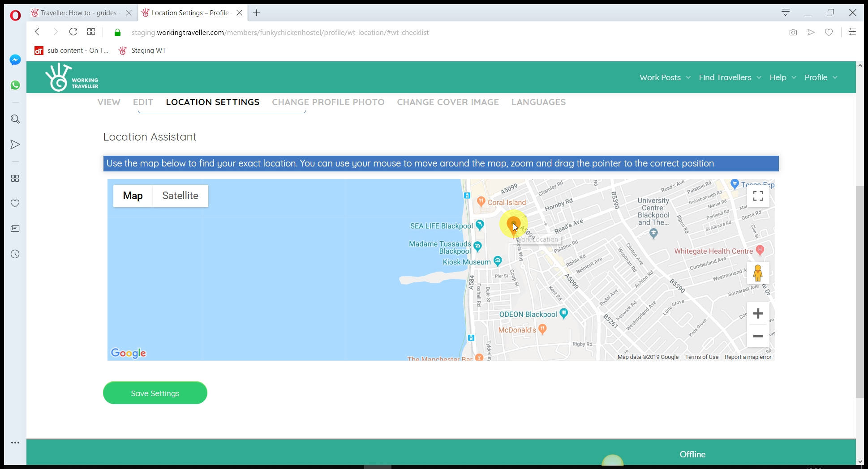View the site security padlock info
868x469 pixels.
[117, 32]
